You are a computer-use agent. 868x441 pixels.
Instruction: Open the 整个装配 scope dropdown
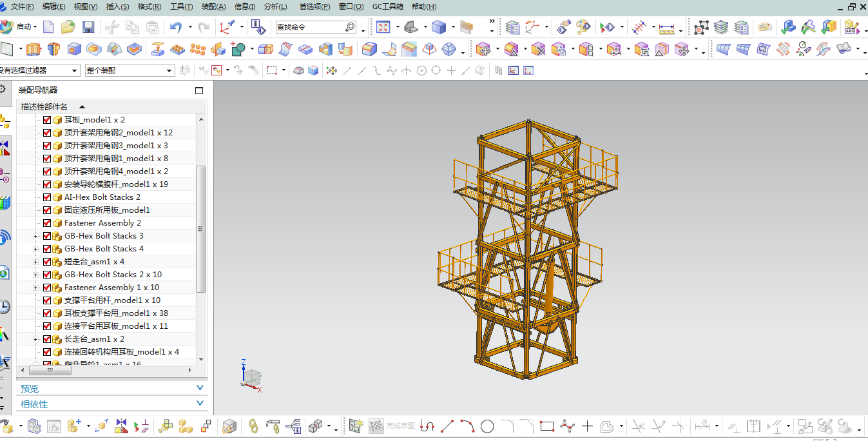[130, 70]
